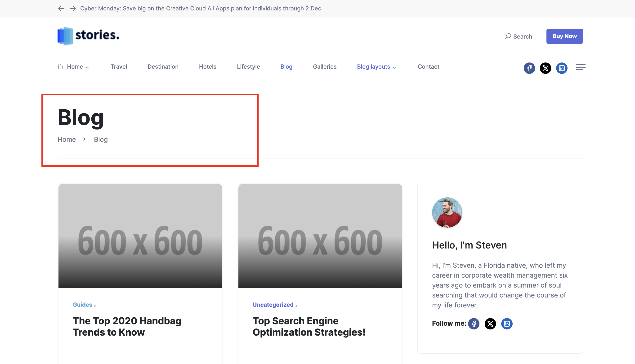Open the Destination menu item
The width and height of the screenshot is (635, 364).
point(163,67)
